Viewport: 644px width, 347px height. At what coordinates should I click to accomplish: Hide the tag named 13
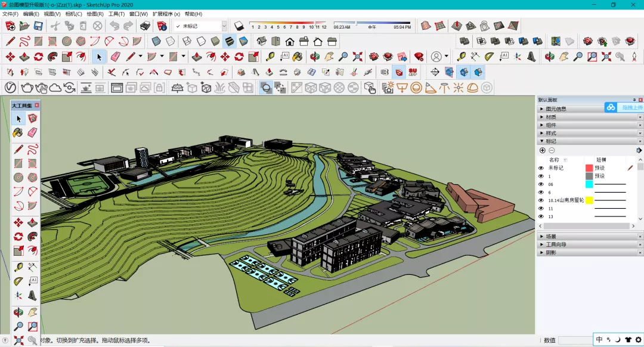point(541,216)
